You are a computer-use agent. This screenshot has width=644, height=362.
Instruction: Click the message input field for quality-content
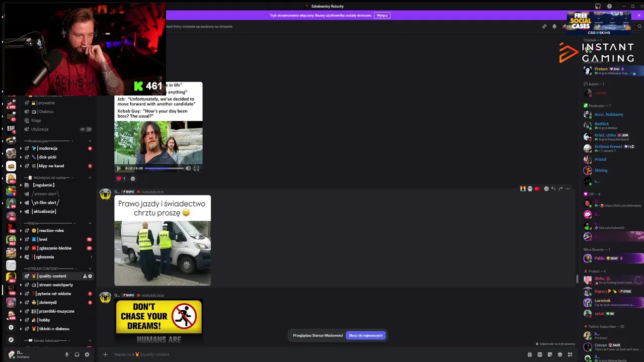coord(317,354)
